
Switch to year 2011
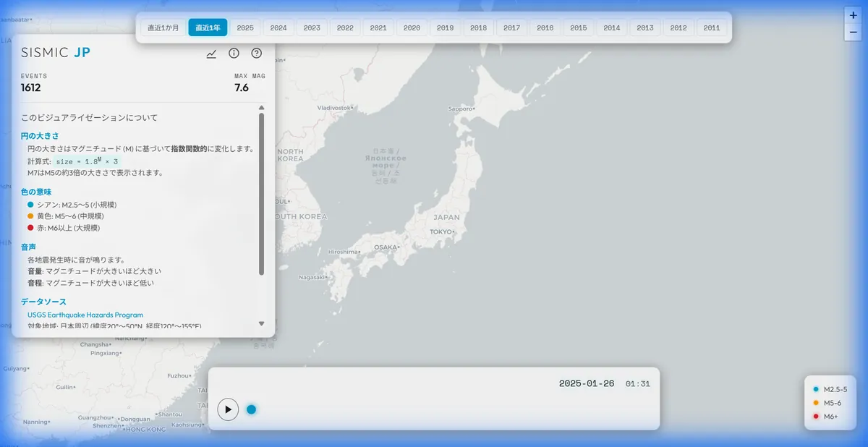(711, 27)
